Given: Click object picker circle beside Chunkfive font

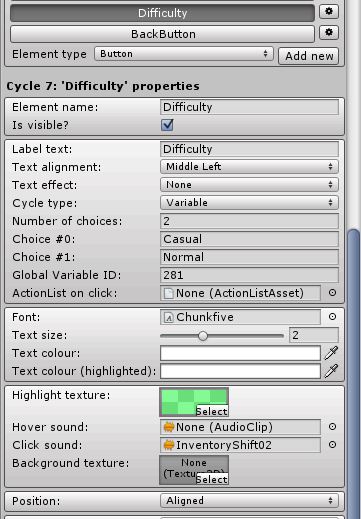Looking at the screenshot, I should [332, 317].
